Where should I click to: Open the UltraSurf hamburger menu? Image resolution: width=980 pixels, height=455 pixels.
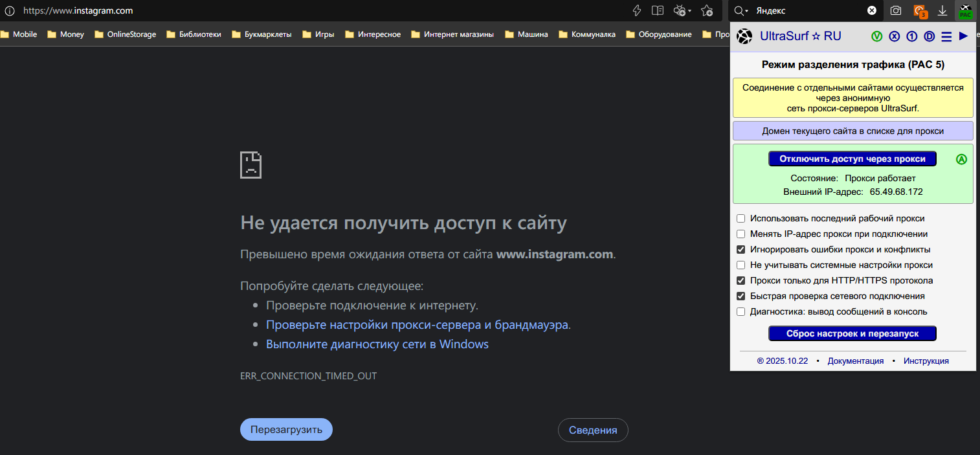click(x=946, y=36)
